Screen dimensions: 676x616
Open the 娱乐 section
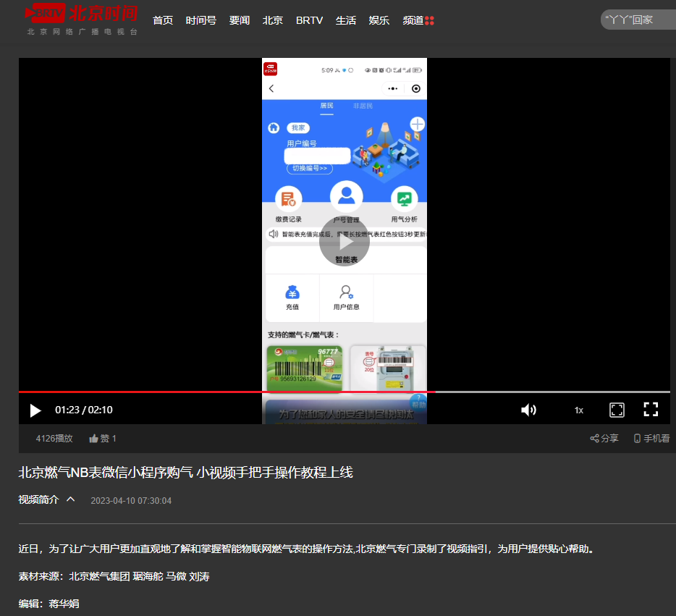tap(379, 20)
